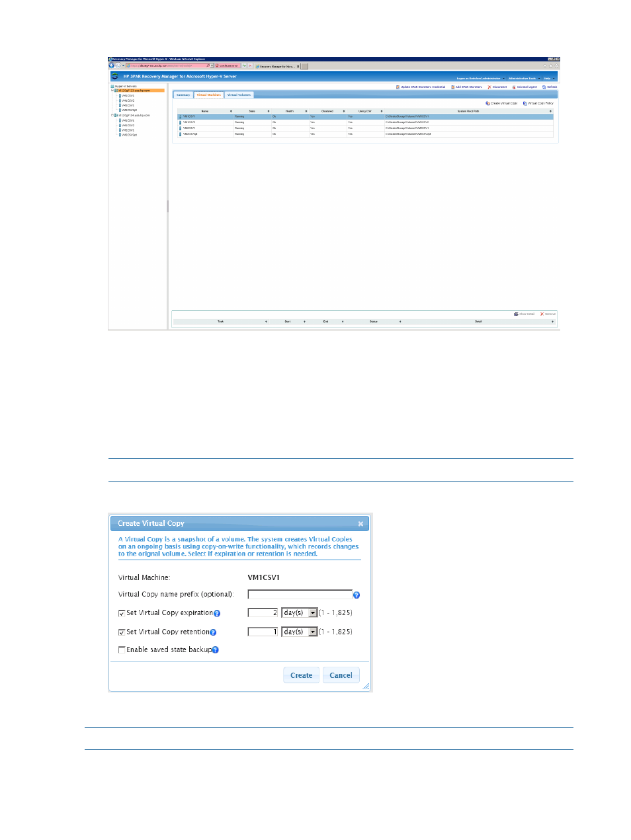
Task: Select the Hyper-V Servers root tree node
Action: [x=125, y=86]
